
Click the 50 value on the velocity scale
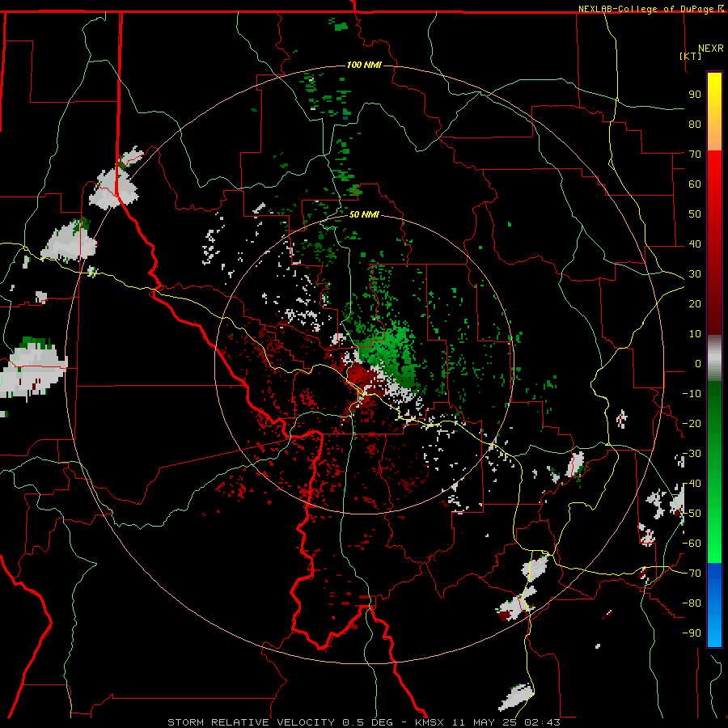click(695, 214)
